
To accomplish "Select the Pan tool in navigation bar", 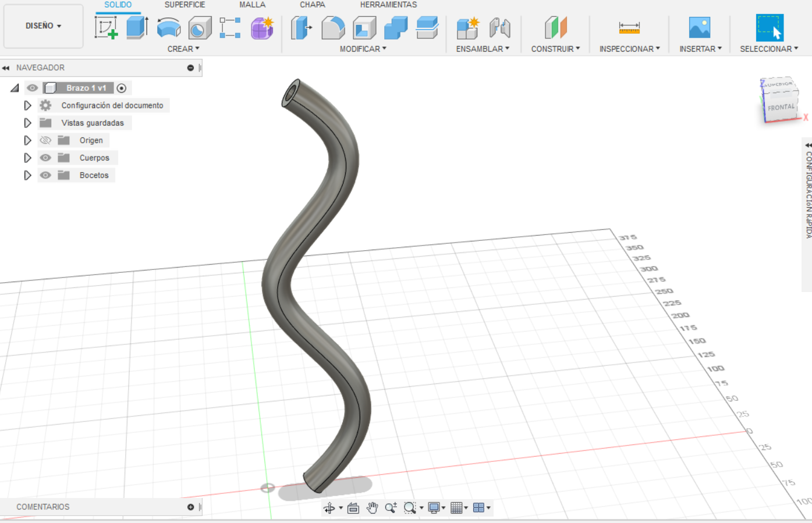I will click(x=372, y=507).
